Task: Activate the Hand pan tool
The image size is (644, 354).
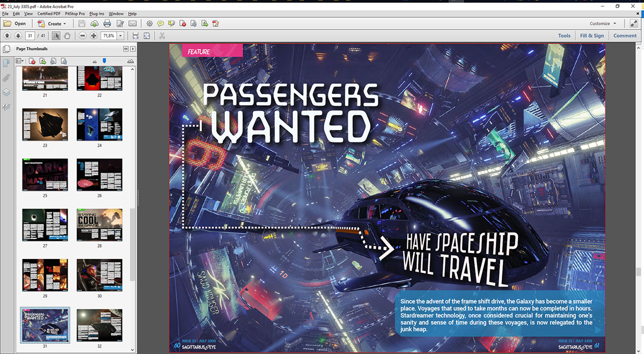Action: (x=67, y=36)
